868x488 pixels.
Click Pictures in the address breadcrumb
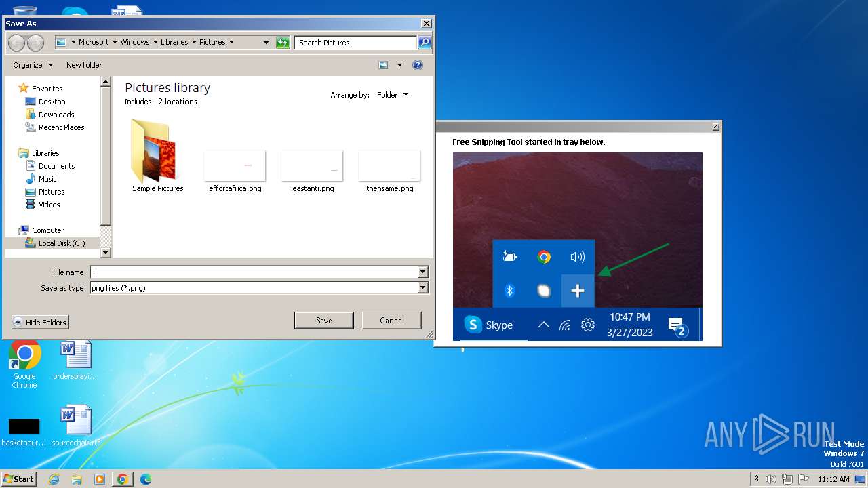pos(212,42)
